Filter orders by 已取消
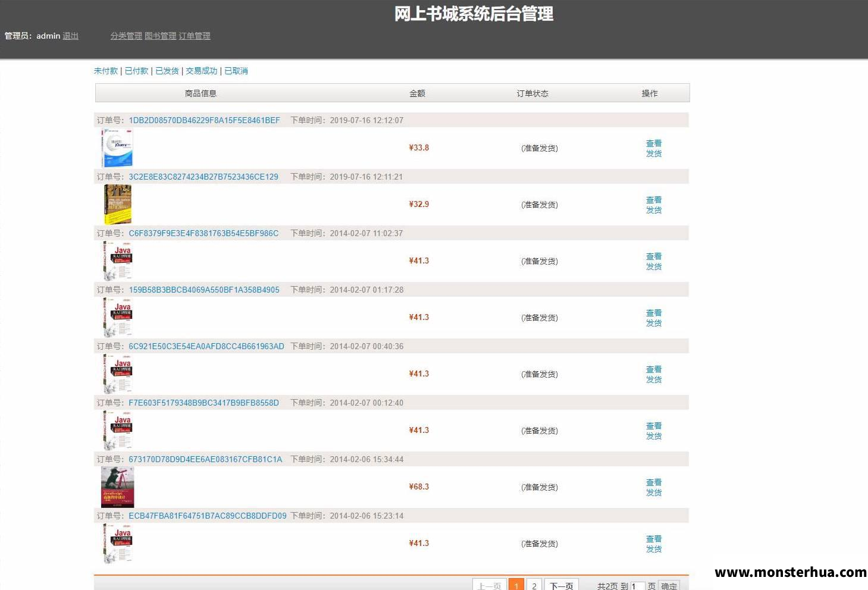This screenshot has height=590, width=868. pyautogui.click(x=236, y=71)
